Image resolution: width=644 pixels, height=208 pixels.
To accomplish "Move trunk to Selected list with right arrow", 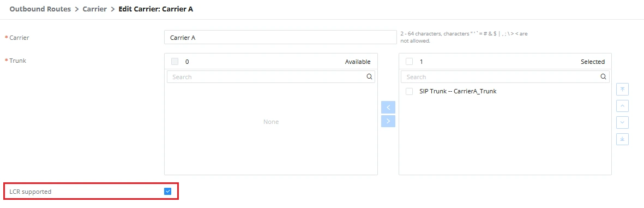I will [388, 121].
